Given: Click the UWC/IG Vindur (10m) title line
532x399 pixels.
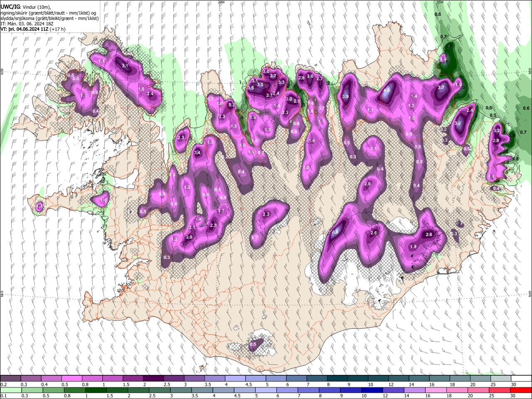Looking at the screenshot, I should pos(25,7).
